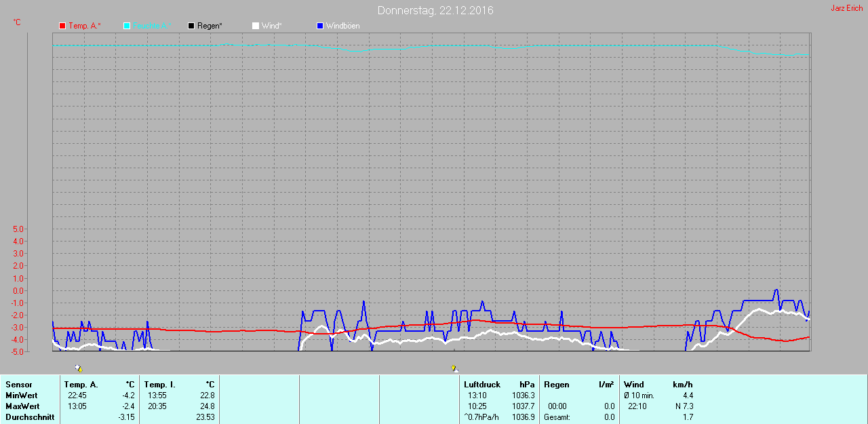
Task: Select the rain time 00:00
Action: point(557,406)
